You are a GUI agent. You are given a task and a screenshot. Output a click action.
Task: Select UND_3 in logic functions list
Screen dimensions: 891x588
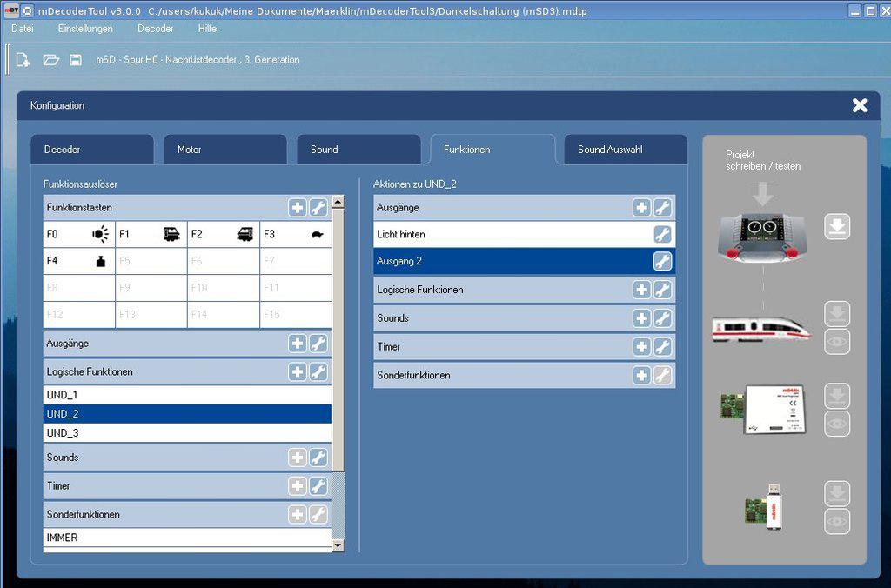coord(187,433)
